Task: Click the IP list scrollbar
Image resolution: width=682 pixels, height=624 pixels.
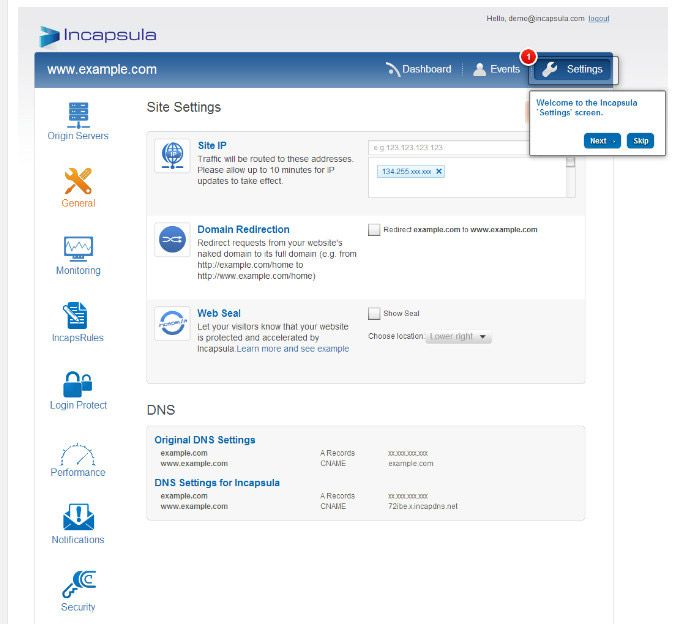Action: (571, 177)
